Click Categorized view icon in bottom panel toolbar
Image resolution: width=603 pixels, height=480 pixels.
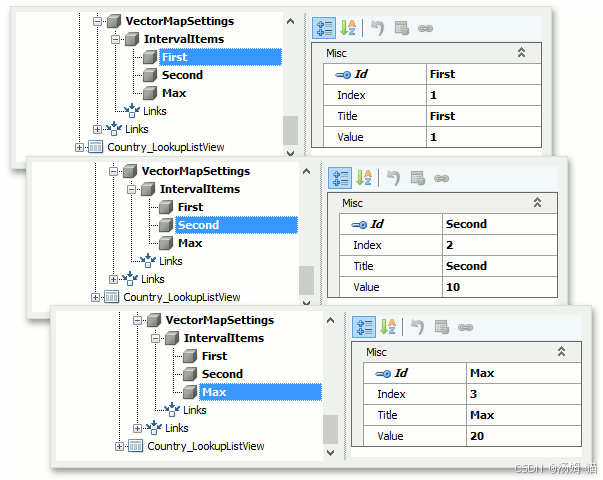point(364,327)
